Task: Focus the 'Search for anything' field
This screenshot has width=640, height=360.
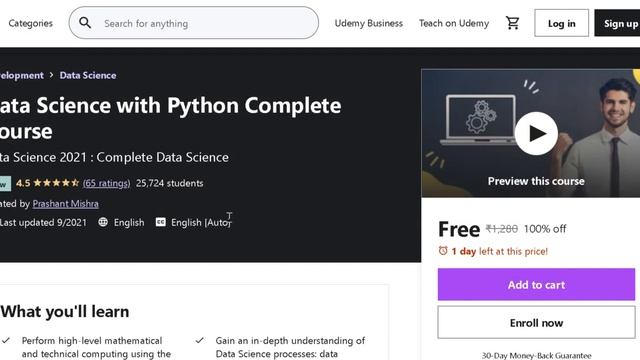Action: pyautogui.click(x=194, y=23)
